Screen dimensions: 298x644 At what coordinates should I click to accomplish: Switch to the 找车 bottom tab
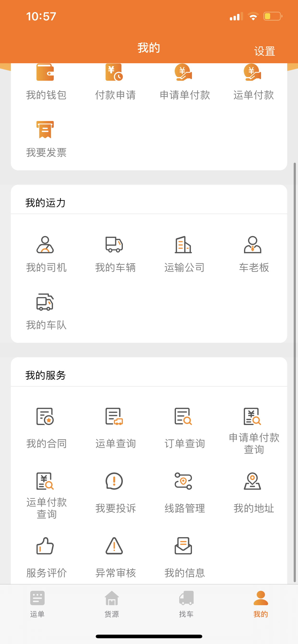tap(186, 604)
